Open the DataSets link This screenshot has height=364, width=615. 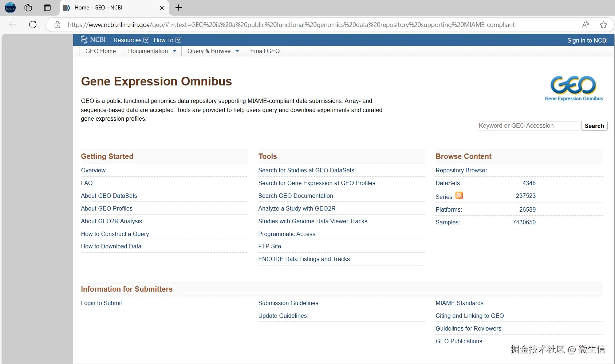(448, 183)
